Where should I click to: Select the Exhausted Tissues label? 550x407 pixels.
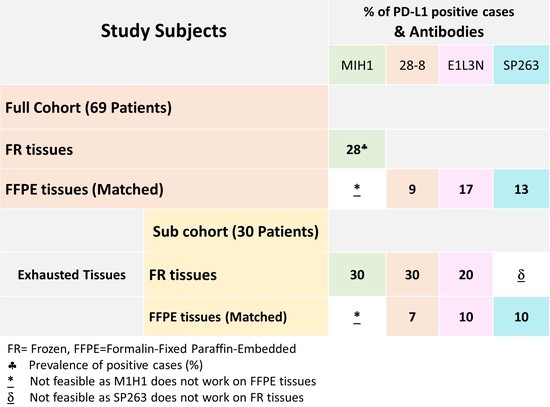pos(72,275)
